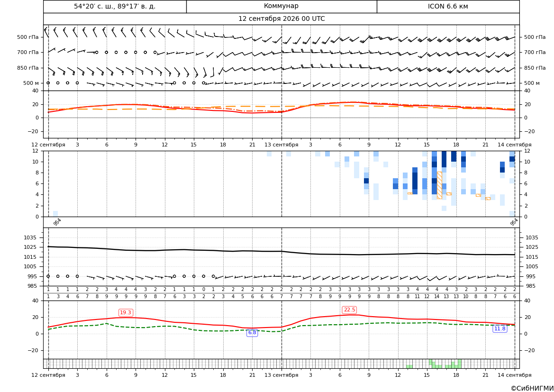Click the 13 сентября label on bottom axis

point(281,375)
